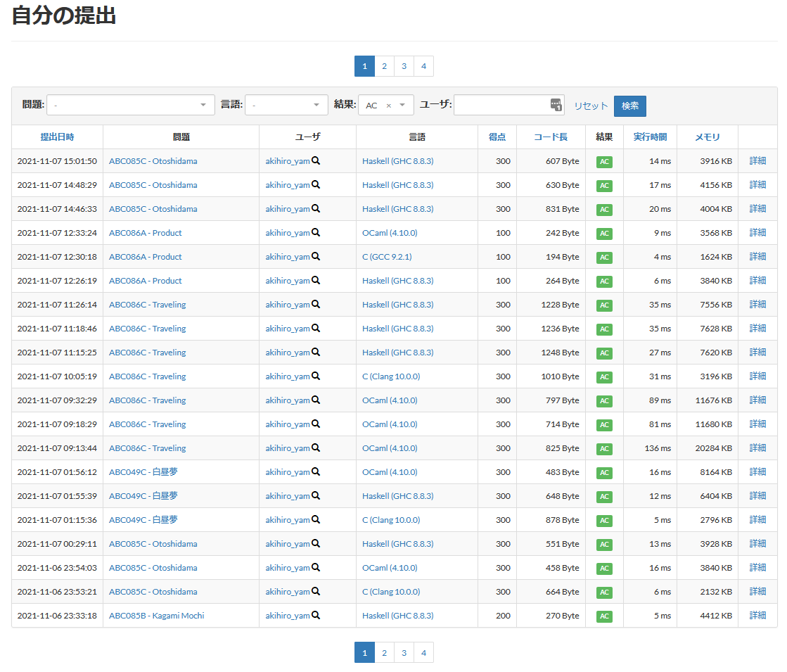Clear the AC result filter with the ×
787x672 pixels.
(388, 106)
